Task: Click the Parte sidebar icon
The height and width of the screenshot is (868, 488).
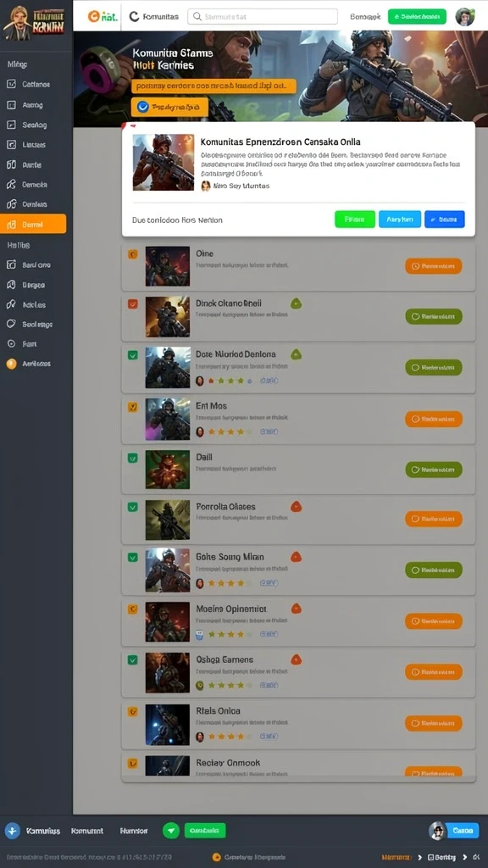Action: [x=11, y=164]
